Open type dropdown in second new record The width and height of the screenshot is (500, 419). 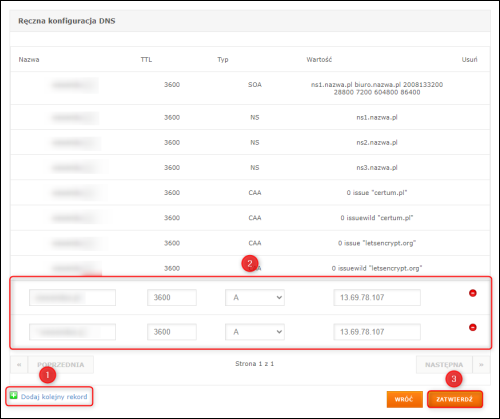click(255, 332)
